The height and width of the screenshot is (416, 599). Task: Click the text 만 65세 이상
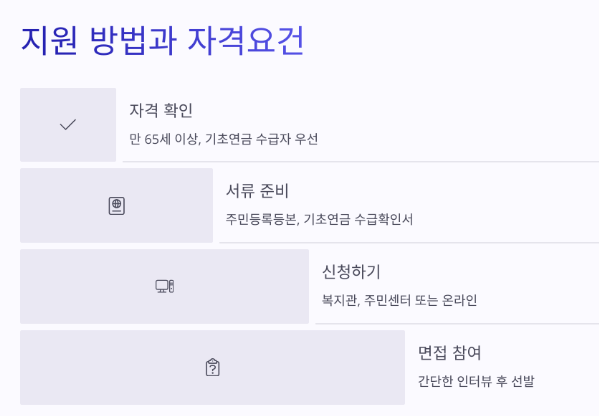tap(165, 139)
